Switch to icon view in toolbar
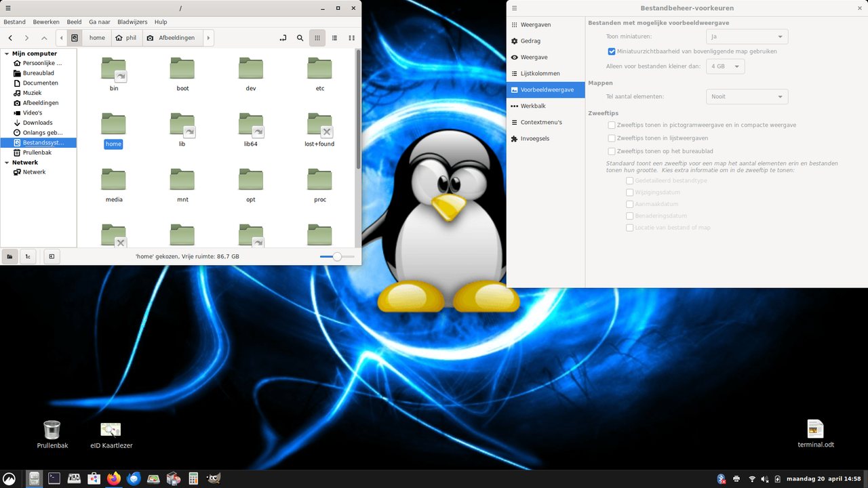 click(x=317, y=38)
